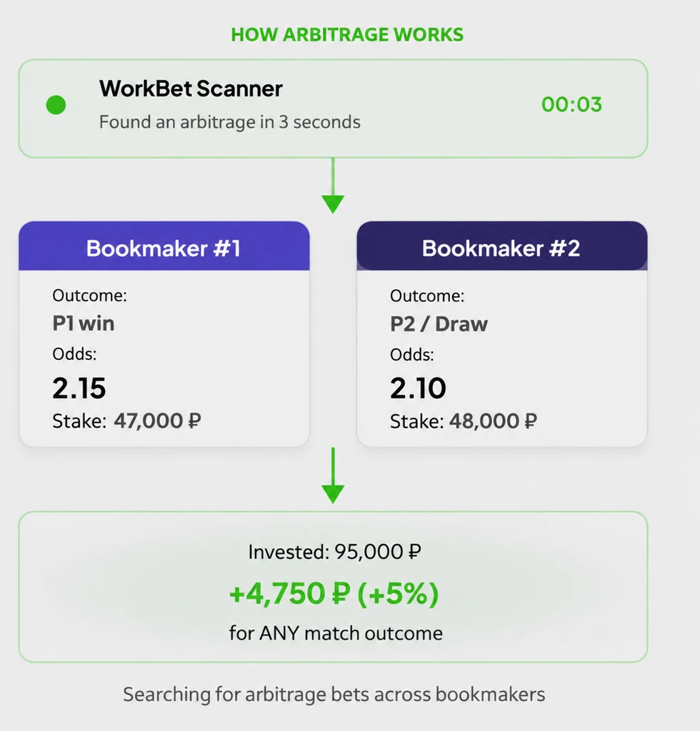The height and width of the screenshot is (731, 700).
Task: Click the 47,000 ₽ stake amount
Action: [158, 421]
